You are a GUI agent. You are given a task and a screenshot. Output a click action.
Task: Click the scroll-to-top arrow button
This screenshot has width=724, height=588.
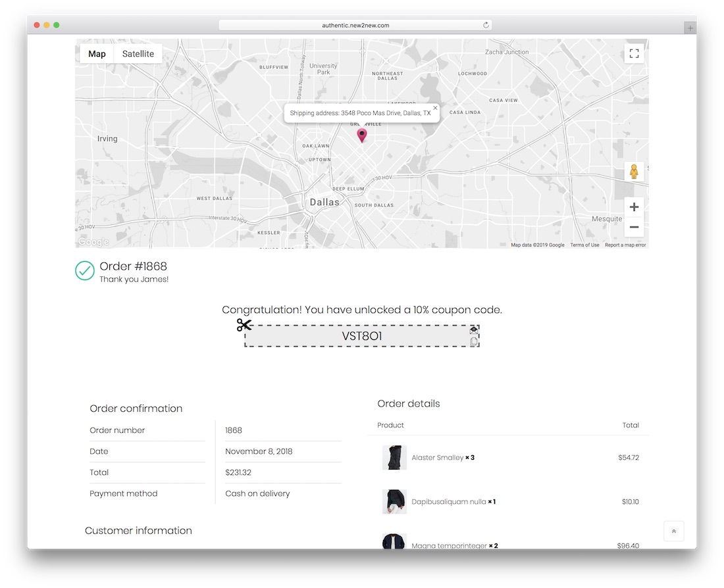click(673, 531)
